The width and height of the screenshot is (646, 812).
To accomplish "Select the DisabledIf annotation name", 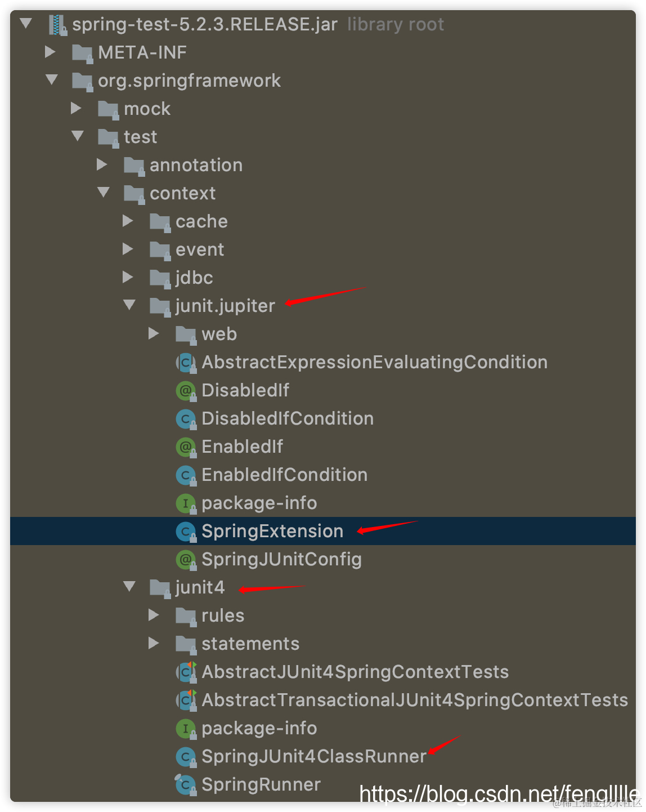I will [245, 390].
